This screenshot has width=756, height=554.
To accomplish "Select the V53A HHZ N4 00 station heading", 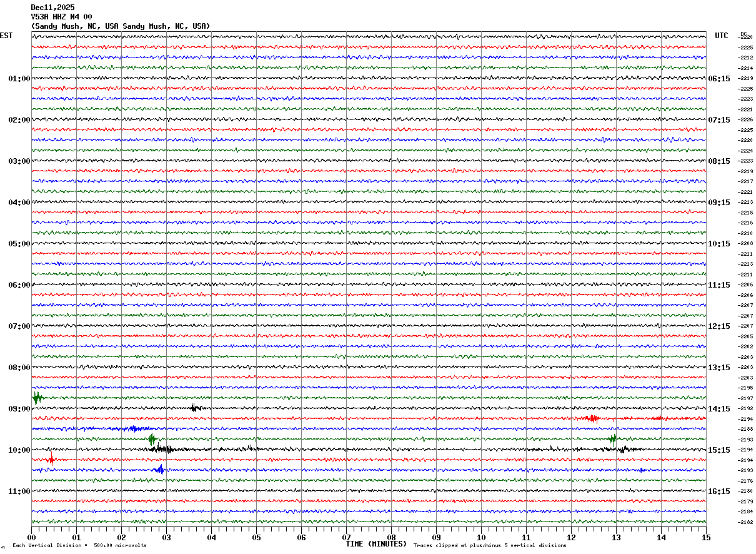I will pyautogui.click(x=61, y=17).
